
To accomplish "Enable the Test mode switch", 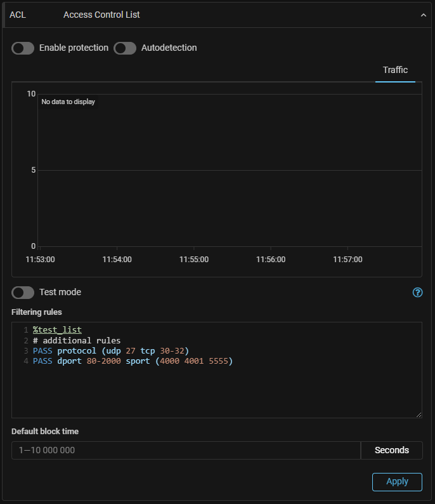I will 23,293.
